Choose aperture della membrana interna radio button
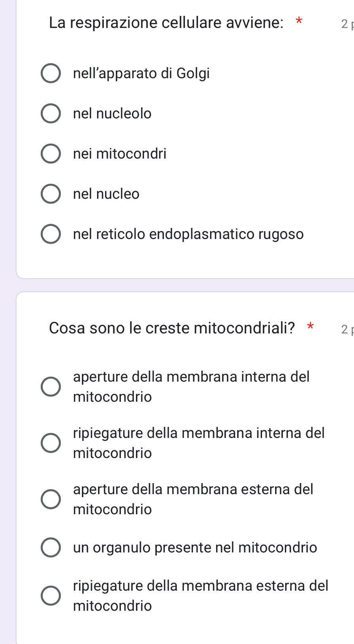This screenshot has width=354, height=644. 51,387
